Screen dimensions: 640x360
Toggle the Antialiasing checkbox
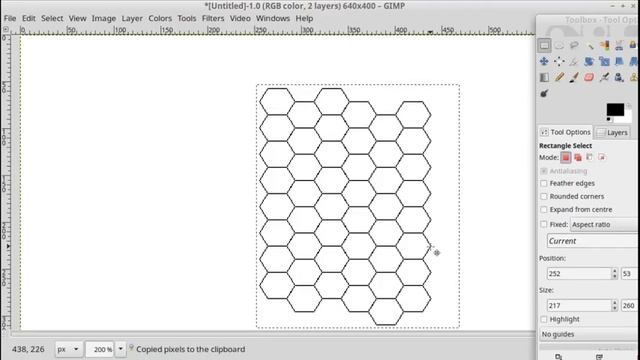544,171
